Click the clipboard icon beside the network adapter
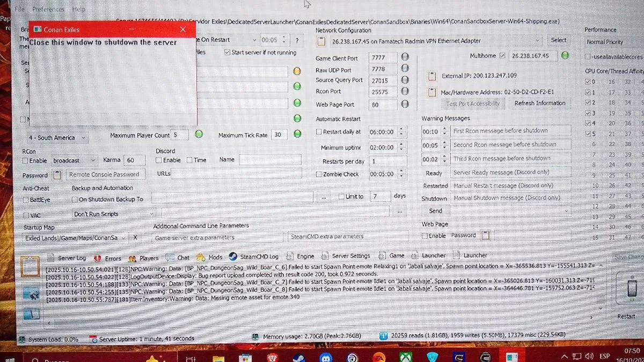 321,41
